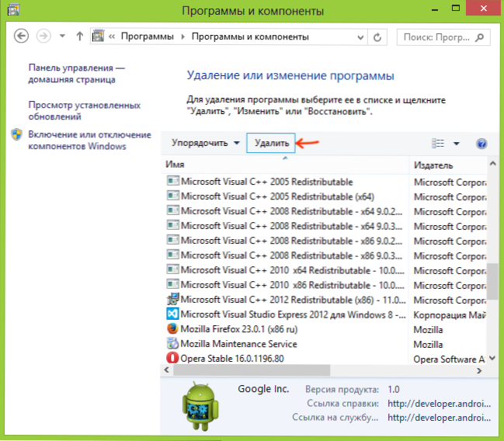Click publisher cell Корпорация Май
The width and height of the screenshot is (504, 441).
coord(450,315)
